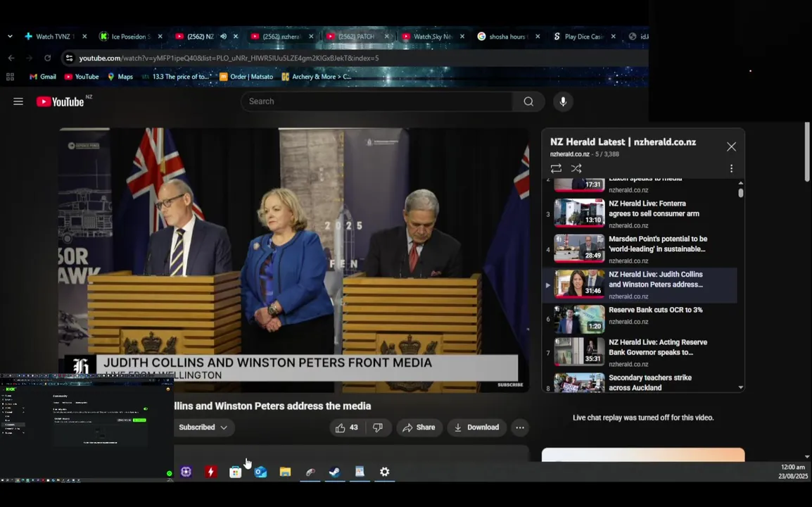Screen dimensions: 812x507
Task: Open the YouTube bookmark
Action: click(82, 77)
